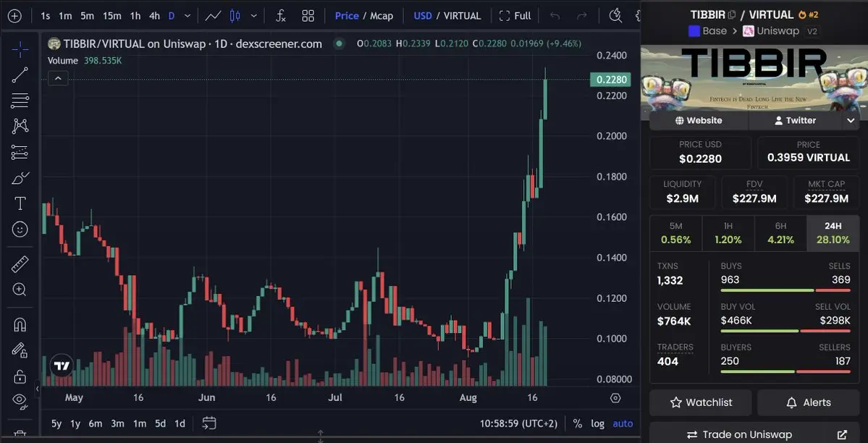Show the 1H price change stats
The image size is (868, 443).
tap(728, 233)
